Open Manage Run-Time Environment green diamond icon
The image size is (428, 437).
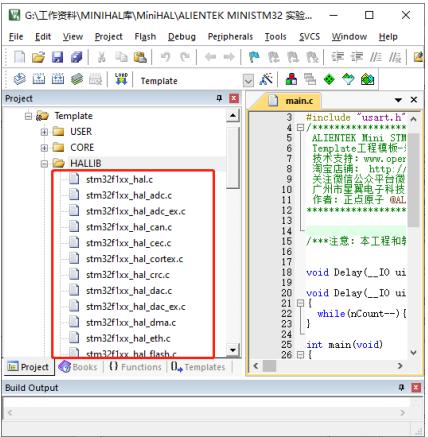tap(329, 79)
